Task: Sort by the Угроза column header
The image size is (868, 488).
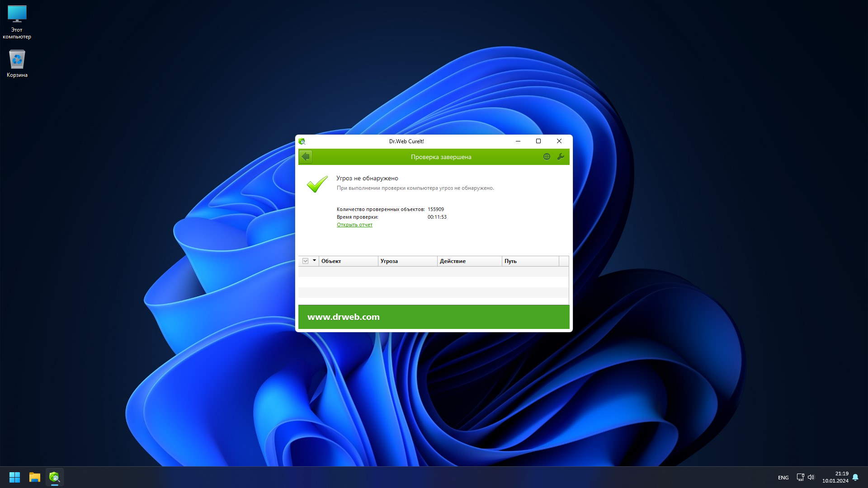Action: 407,261
